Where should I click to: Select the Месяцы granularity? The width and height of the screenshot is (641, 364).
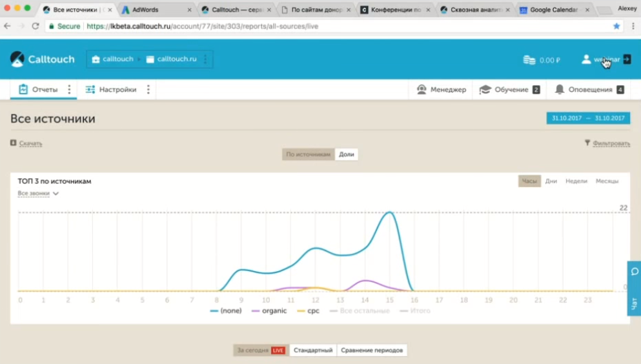(x=607, y=181)
